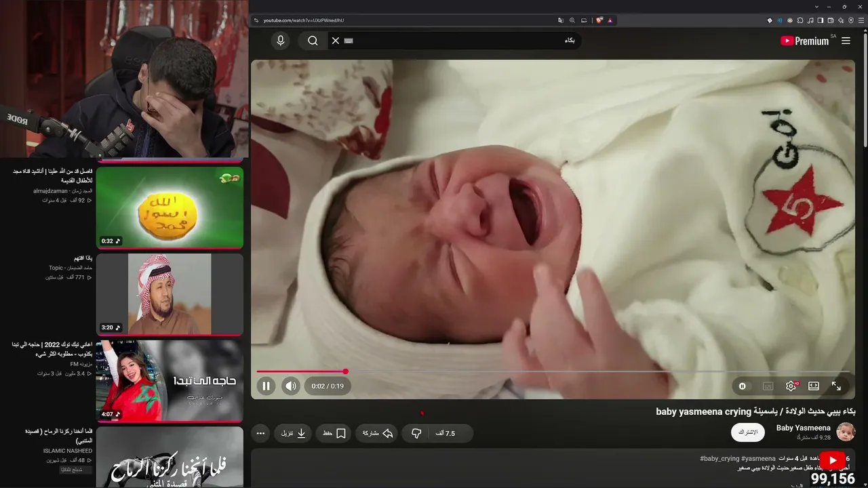Click the video title baby yasmeena crying
Image resolution: width=868 pixels, height=488 pixels.
[756, 411]
